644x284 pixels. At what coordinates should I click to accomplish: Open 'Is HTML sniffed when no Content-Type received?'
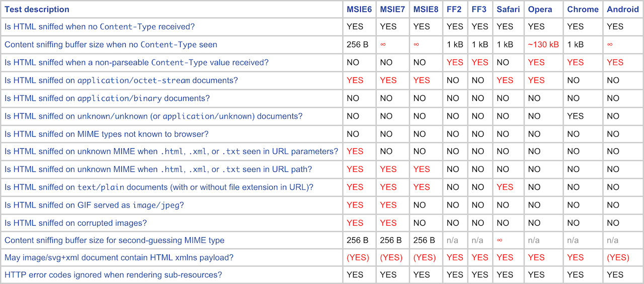pos(100,27)
